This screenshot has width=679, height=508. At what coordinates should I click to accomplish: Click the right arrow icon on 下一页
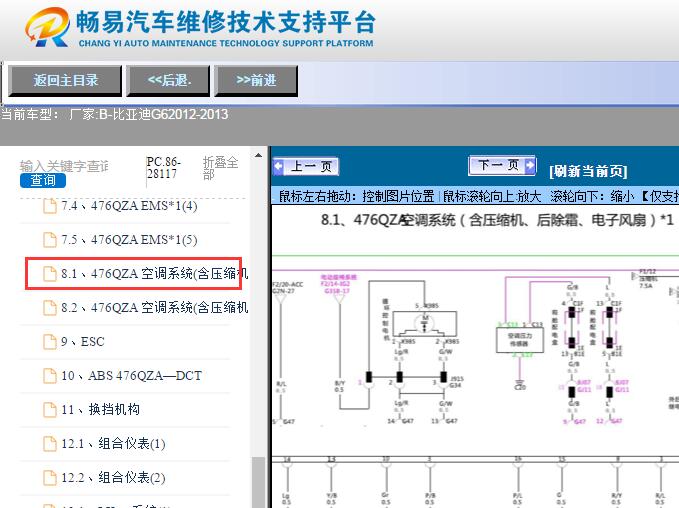[529, 165]
